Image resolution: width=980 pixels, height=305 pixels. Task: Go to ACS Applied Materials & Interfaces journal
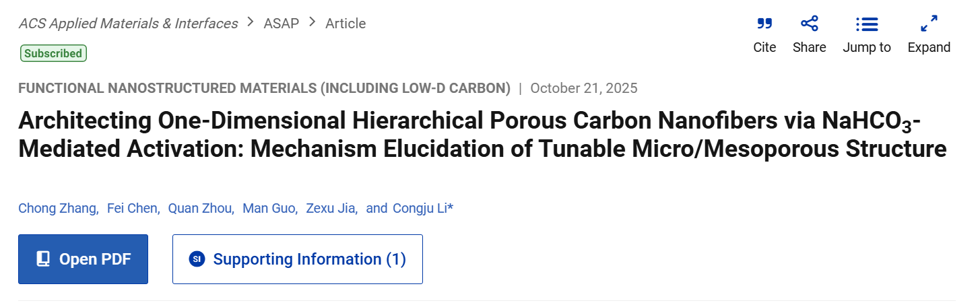click(128, 24)
